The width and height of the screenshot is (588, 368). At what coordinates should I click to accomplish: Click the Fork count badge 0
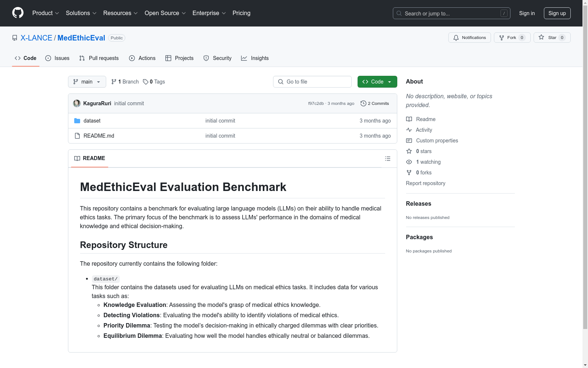(x=522, y=38)
